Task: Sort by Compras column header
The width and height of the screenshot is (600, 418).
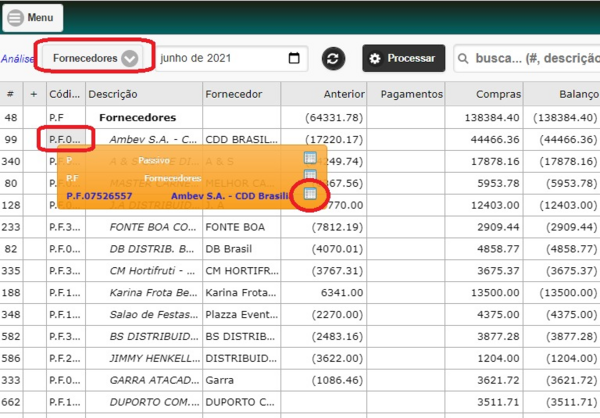Action: pyautogui.click(x=484, y=94)
